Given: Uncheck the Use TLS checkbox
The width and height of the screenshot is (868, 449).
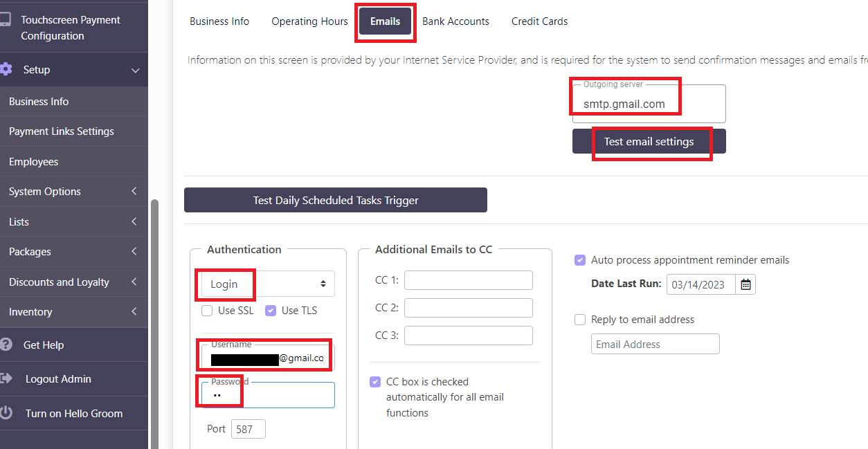Looking at the screenshot, I should (x=271, y=311).
